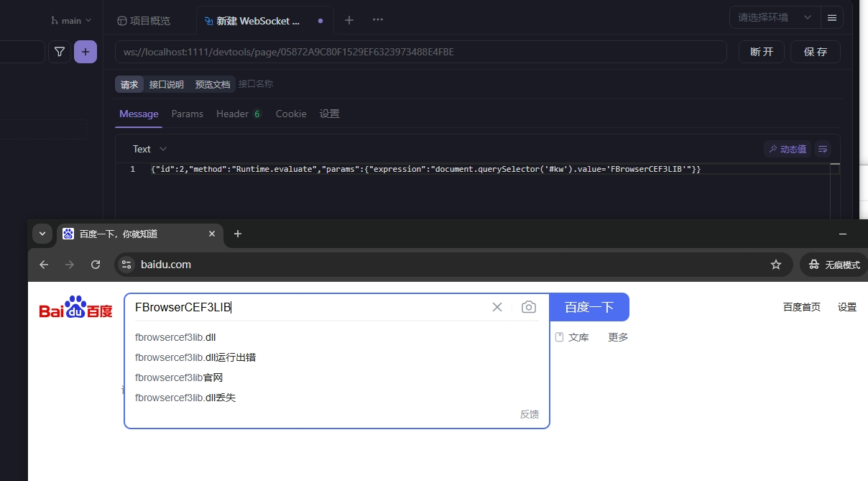This screenshot has width=868, height=481.
Task: Click the 百度一下 search button
Action: 589,307
